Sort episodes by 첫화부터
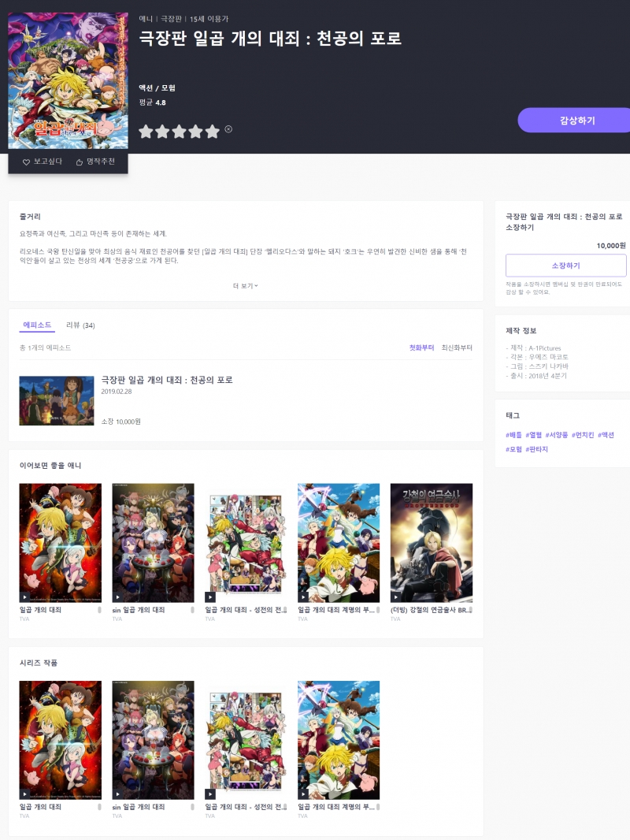 [421, 348]
